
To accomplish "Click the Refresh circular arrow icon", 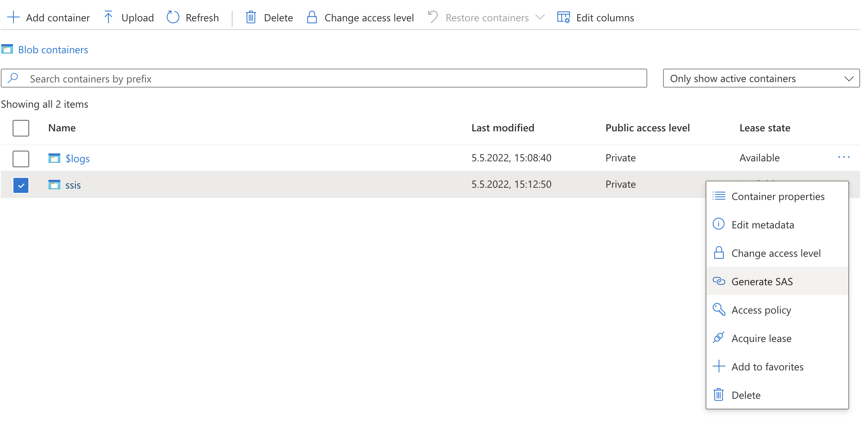I will (173, 17).
